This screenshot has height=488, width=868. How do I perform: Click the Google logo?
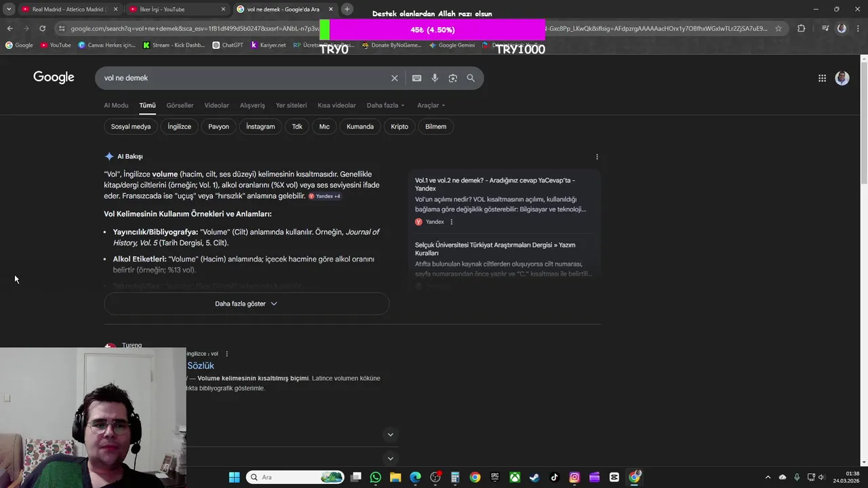point(54,77)
